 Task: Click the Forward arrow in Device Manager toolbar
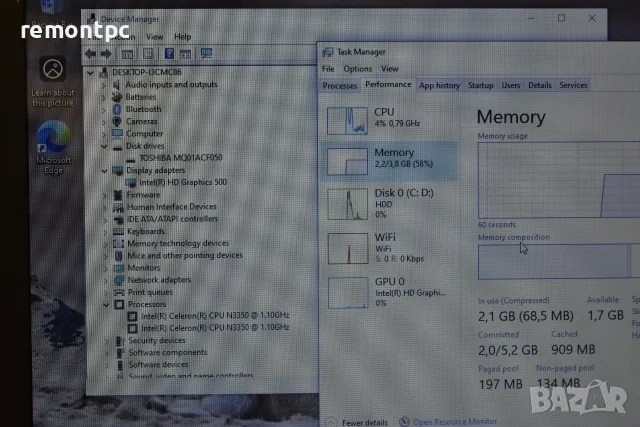tap(106, 53)
